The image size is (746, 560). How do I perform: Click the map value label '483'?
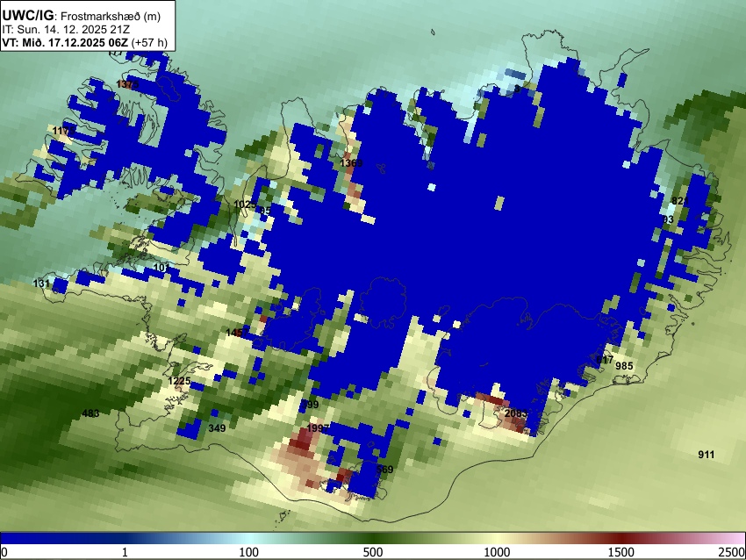click(90, 413)
